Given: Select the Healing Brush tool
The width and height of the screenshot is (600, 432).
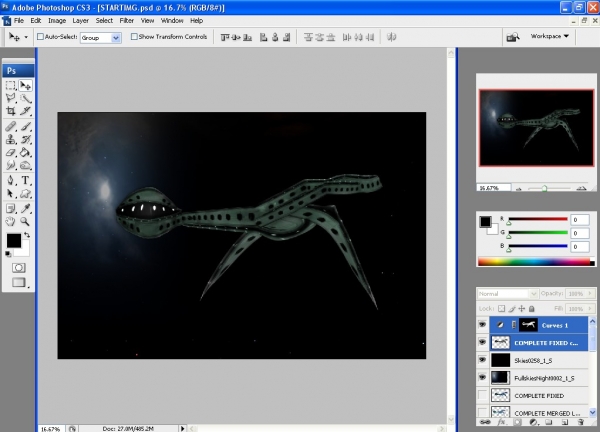Looking at the screenshot, I should click(x=11, y=126).
